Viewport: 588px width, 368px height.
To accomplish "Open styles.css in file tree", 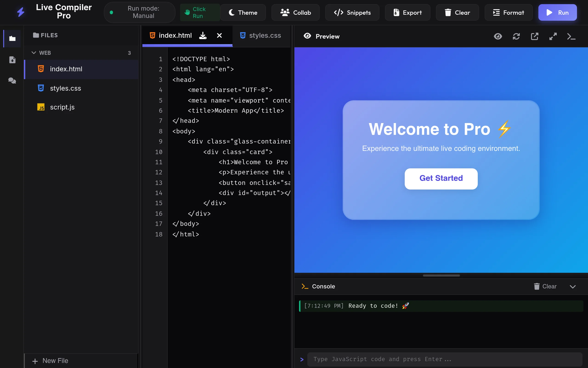I will [82, 88].
